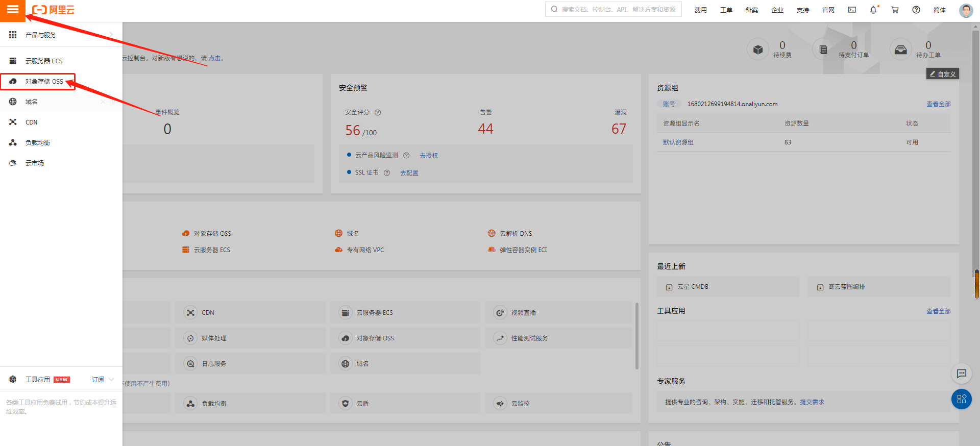Open 对象存储 OSS shortcut with orange icon

pos(207,234)
